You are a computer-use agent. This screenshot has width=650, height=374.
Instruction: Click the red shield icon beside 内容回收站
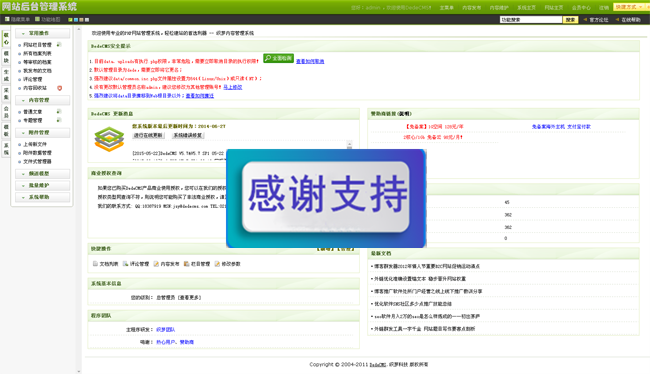tap(59, 88)
